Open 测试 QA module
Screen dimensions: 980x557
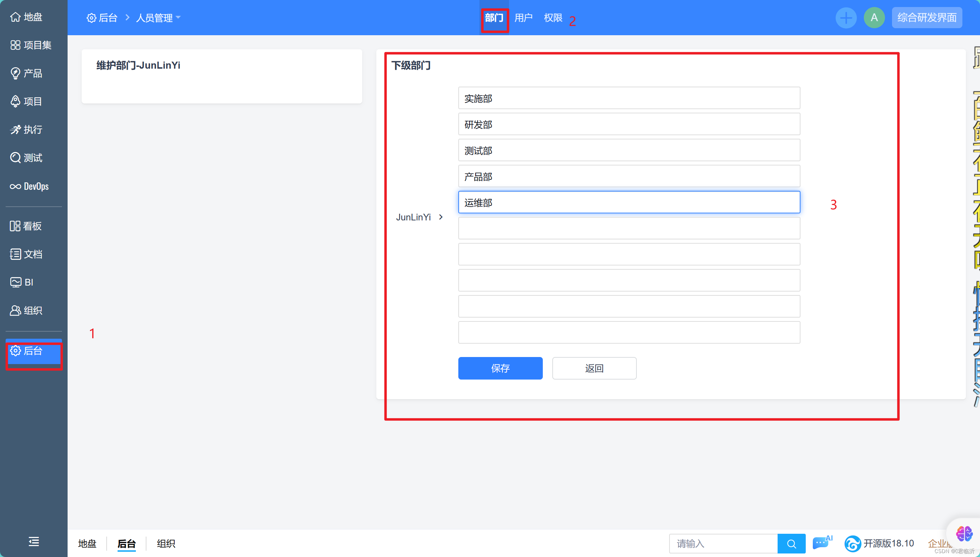(27, 158)
